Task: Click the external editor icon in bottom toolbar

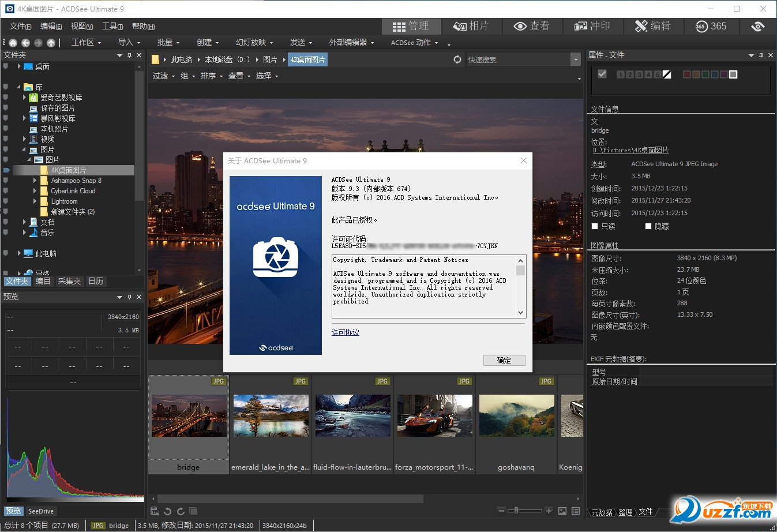Action: click(x=155, y=511)
